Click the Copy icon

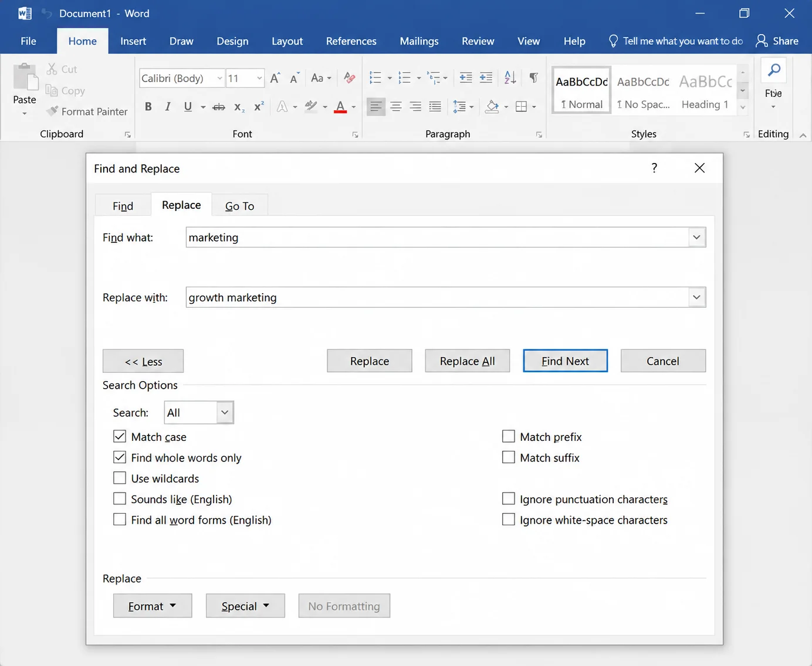point(52,90)
